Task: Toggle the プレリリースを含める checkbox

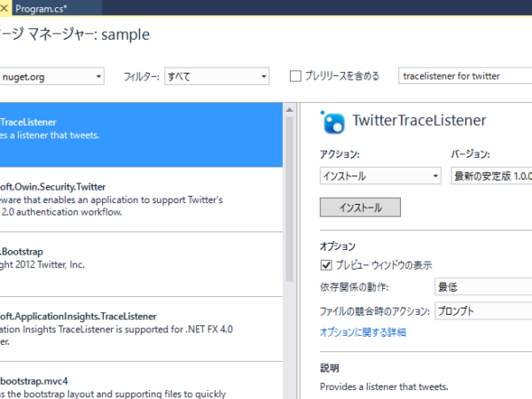Action: [295, 76]
